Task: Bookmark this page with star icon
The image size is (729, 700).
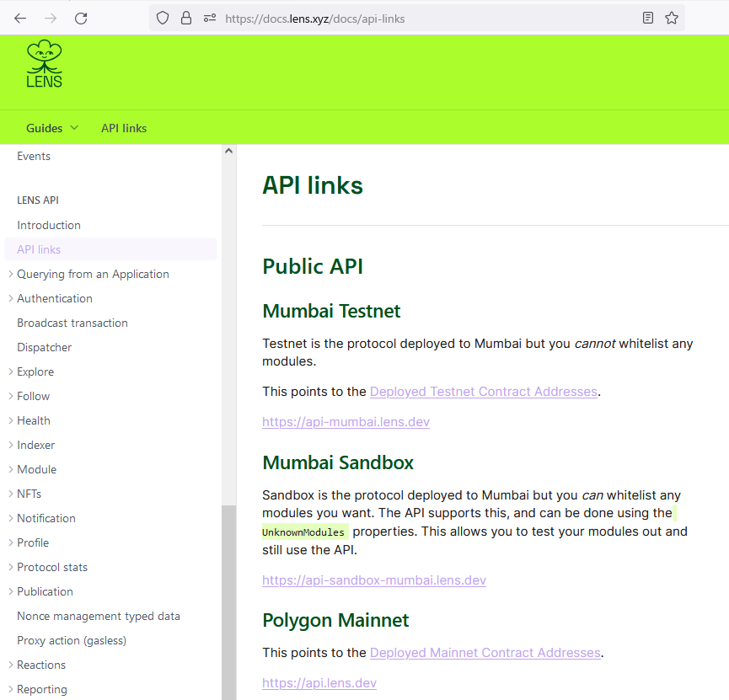Action: point(672,18)
